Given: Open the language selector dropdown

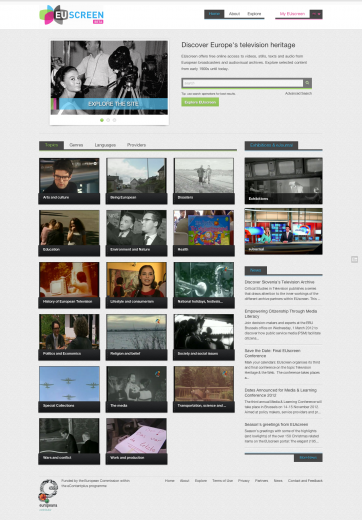Looking at the screenshot, I should click(316, 14).
